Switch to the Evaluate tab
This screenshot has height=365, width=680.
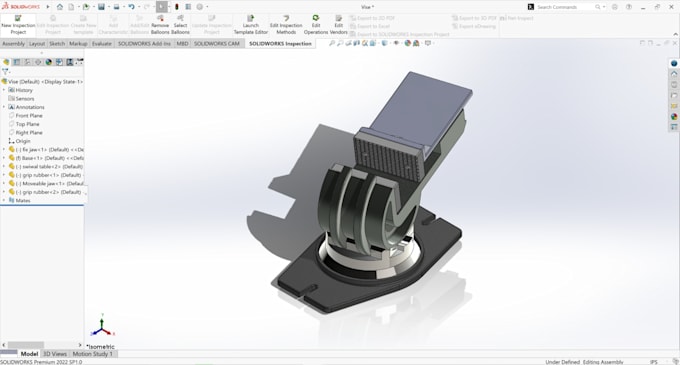tap(102, 44)
